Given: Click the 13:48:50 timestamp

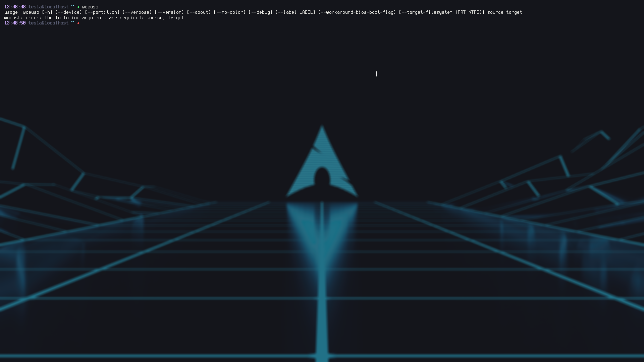Looking at the screenshot, I should [x=15, y=23].
